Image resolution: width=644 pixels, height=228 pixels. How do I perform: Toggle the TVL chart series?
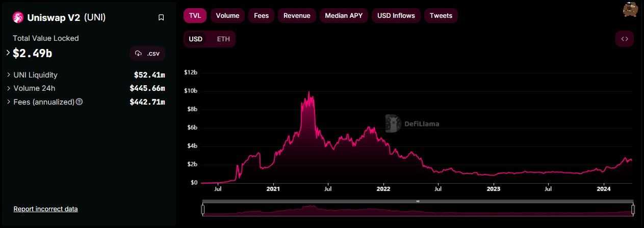pyautogui.click(x=195, y=15)
